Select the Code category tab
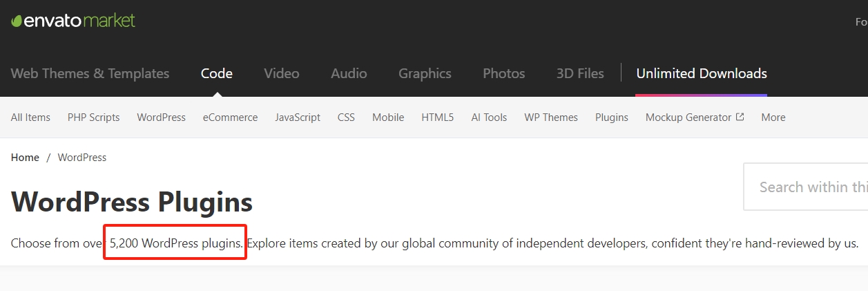The height and width of the screenshot is (291, 868). point(216,73)
